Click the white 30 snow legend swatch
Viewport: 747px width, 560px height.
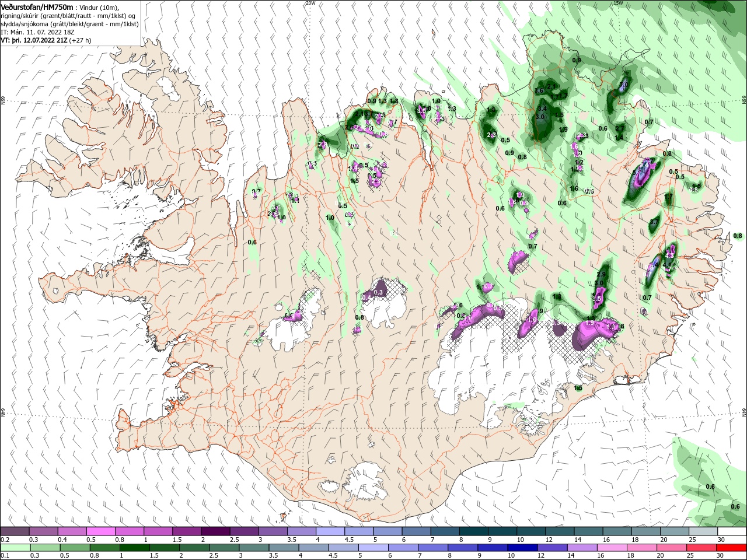(732, 531)
